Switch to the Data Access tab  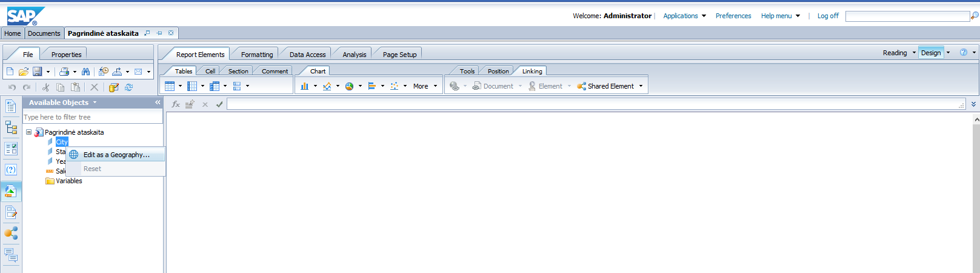pos(307,55)
